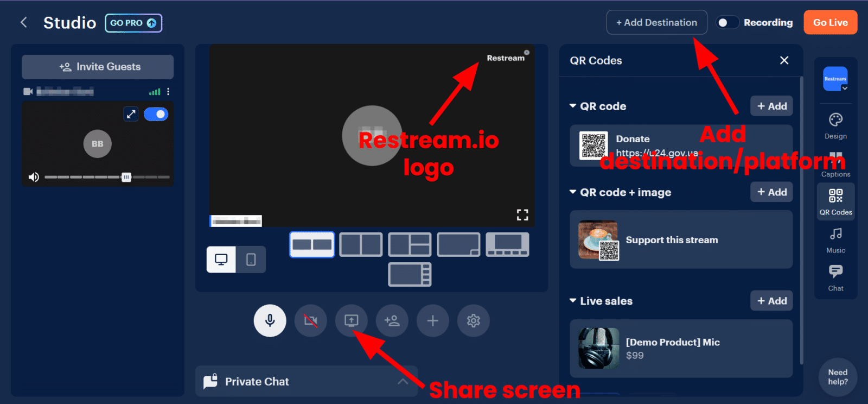Click the Go Live button
Image resolution: width=868 pixels, height=404 pixels.
tap(830, 22)
